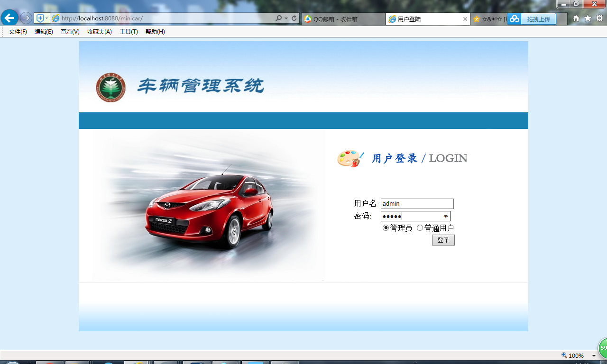Switch to the QQ邮箱 browser tab
Image resolution: width=607 pixels, height=364 pixels.
click(x=338, y=19)
